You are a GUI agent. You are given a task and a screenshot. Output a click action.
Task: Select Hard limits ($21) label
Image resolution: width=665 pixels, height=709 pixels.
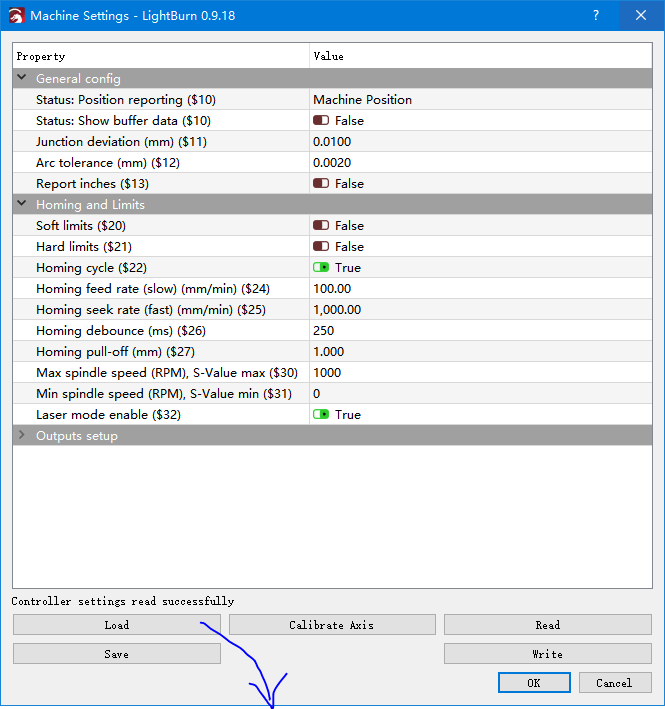[x=84, y=246]
